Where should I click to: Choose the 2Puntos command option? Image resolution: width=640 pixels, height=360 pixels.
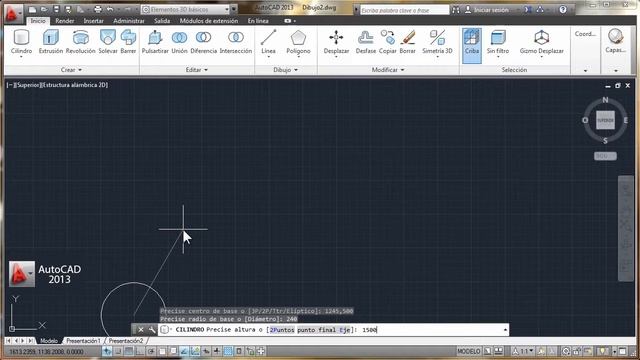pyautogui.click(x=282, y=330)
